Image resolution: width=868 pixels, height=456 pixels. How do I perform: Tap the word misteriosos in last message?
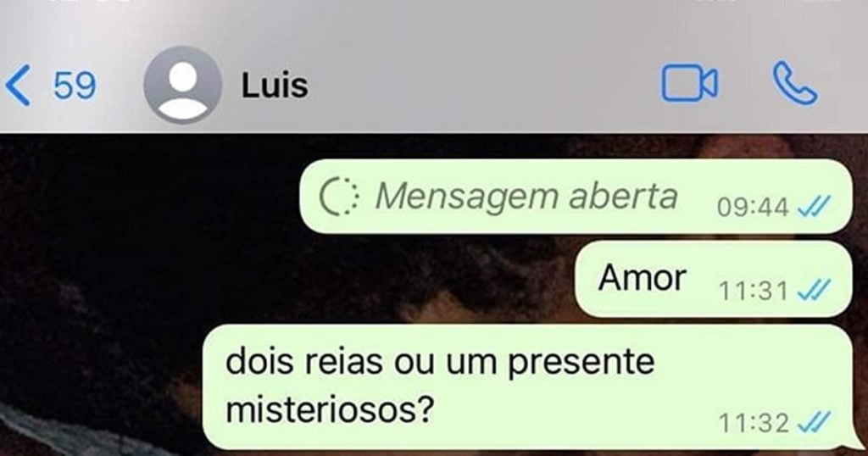point(329,410)
